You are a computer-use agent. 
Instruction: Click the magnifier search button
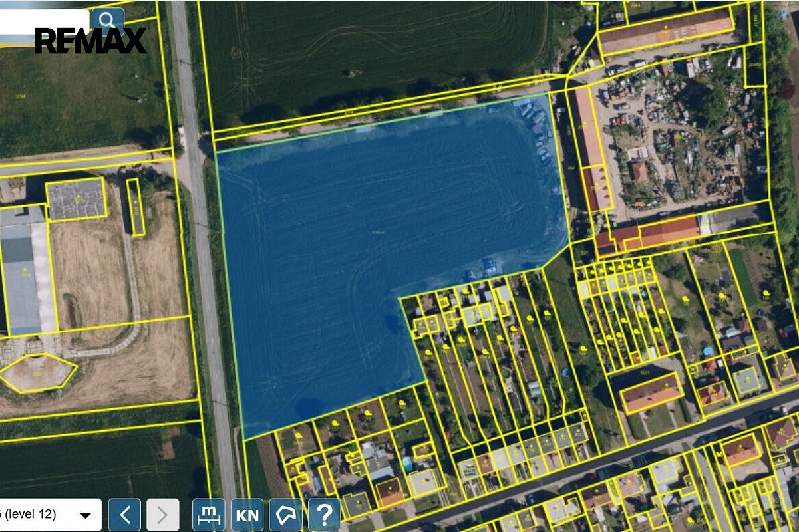click(x=108, y=20)
